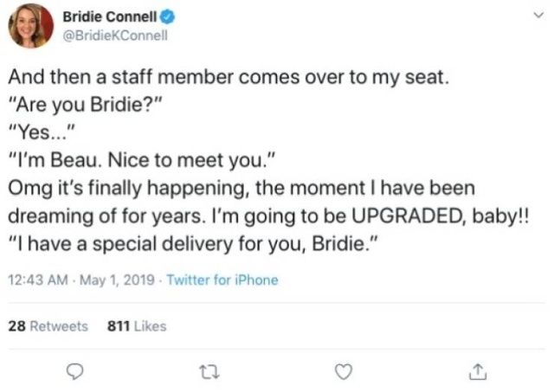554x392 pixels.
Task: View the 811 Likes list
Action: (x=136, y=326)
